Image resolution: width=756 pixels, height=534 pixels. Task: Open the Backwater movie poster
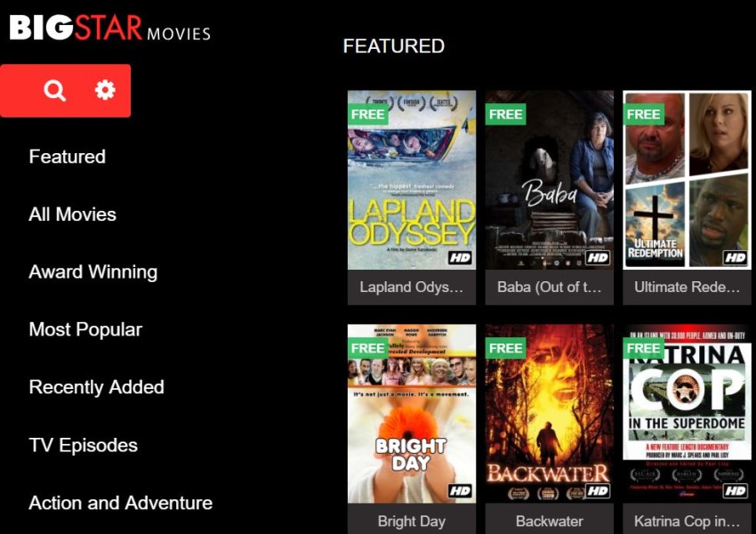pos(549,414)
